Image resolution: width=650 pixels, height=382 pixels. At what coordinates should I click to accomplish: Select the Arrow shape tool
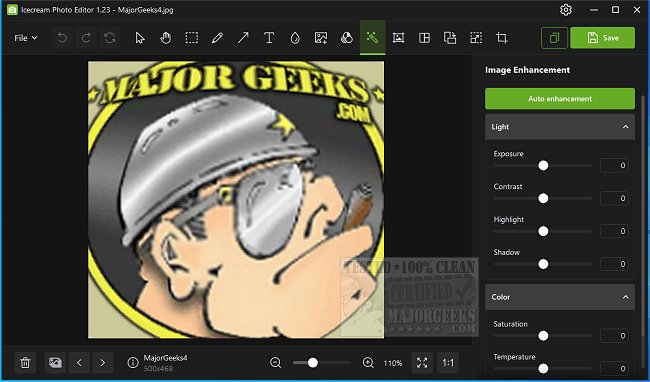[243, 38]
